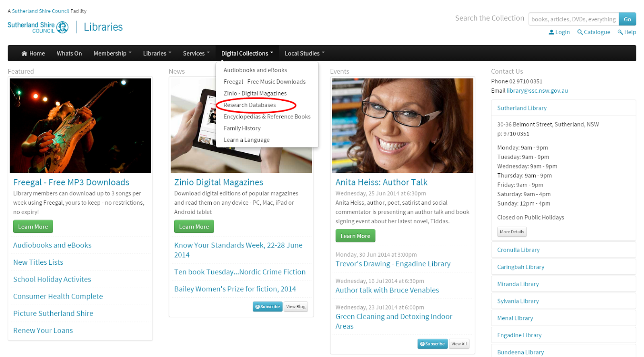The width and height of the screenshot is (644, 357).
Task: Subscribe to the Events feed
Action: point(433,344)
